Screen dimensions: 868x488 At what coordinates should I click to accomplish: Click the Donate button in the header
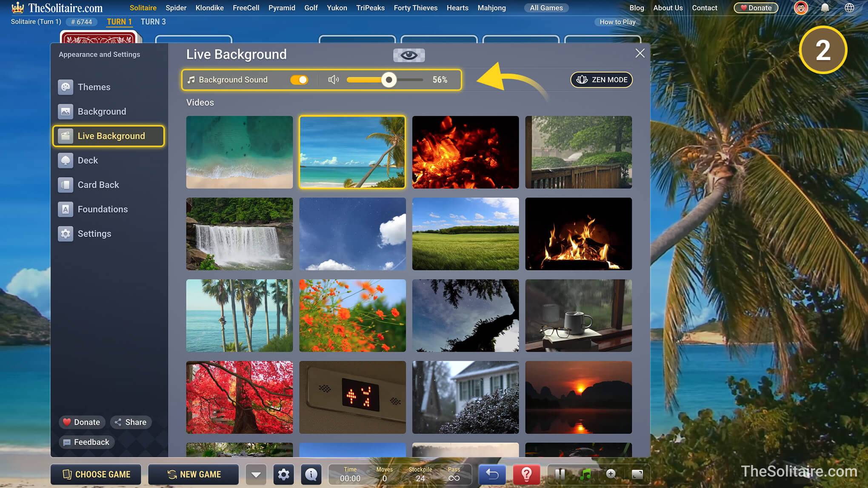tap(756, 8)
